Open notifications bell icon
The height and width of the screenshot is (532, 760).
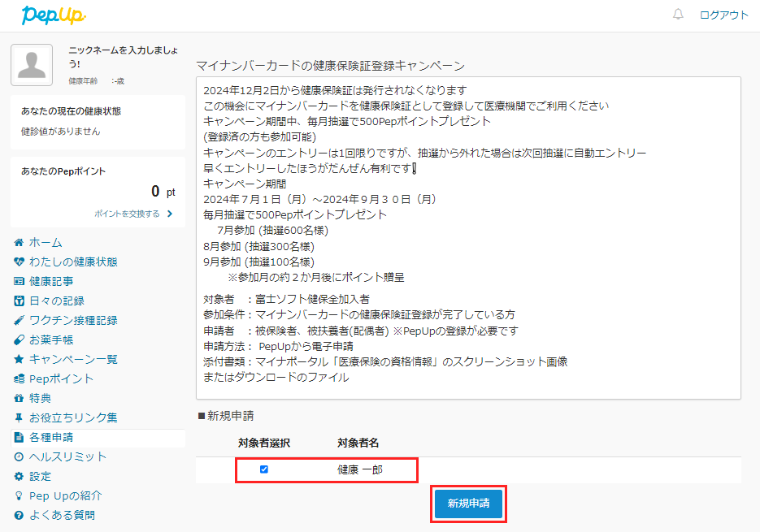point(678,15)
